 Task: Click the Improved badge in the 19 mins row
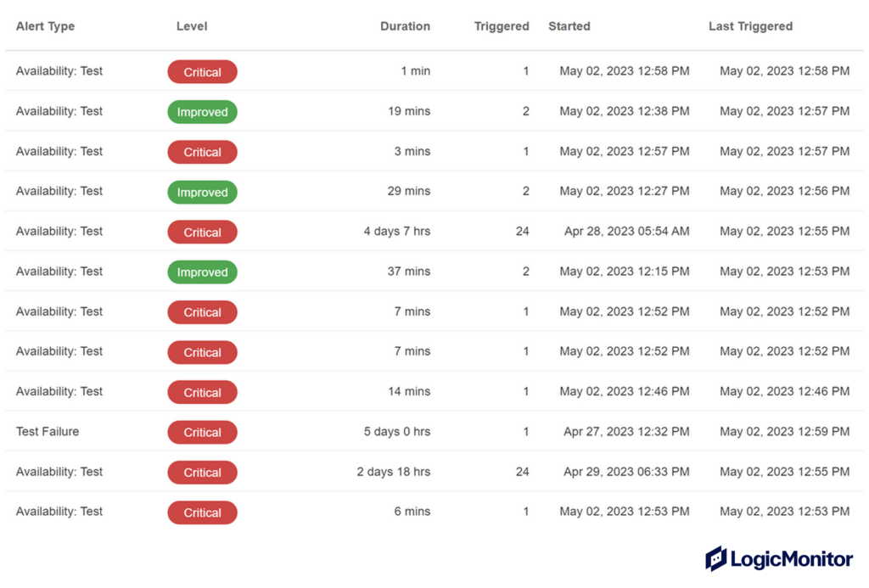click(x=202, y=112)
